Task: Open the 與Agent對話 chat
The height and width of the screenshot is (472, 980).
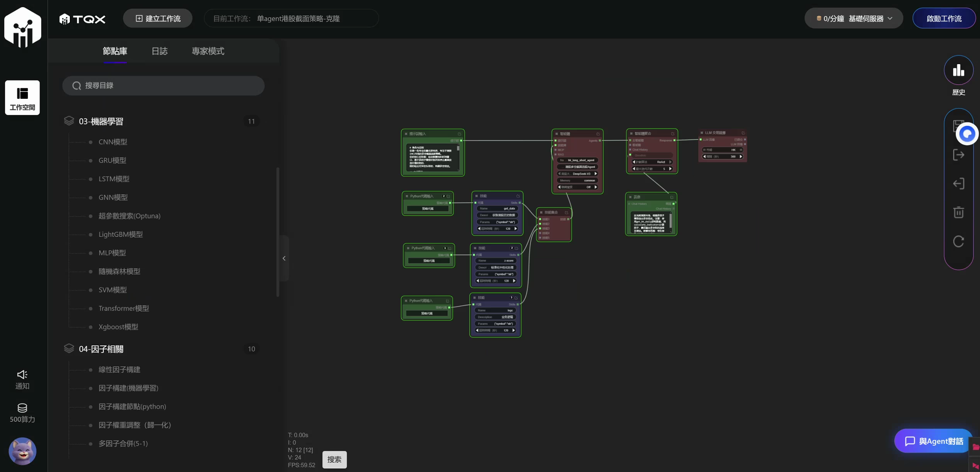Action: tap(932, 441)
